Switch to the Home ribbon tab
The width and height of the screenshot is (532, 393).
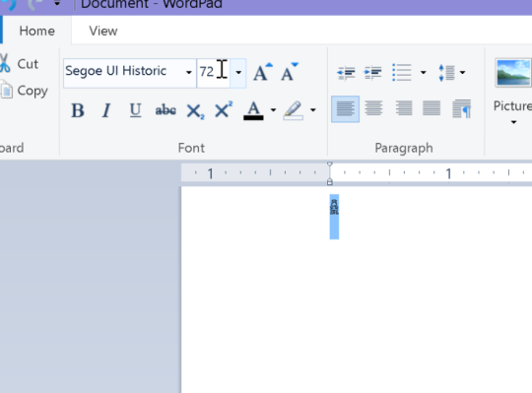[36, 31]
